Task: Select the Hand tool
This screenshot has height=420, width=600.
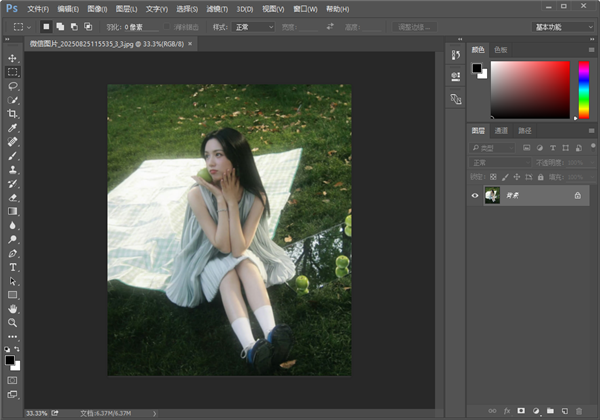Action: click(13, 309)
